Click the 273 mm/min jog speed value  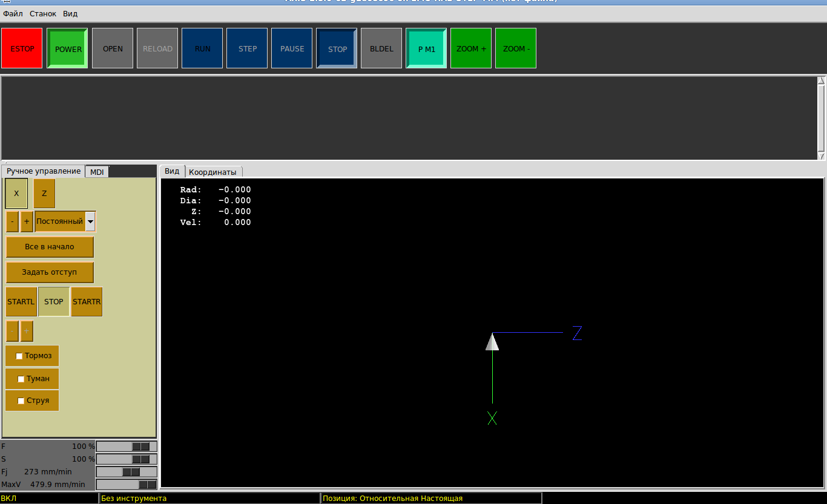[x=48, y=472]
